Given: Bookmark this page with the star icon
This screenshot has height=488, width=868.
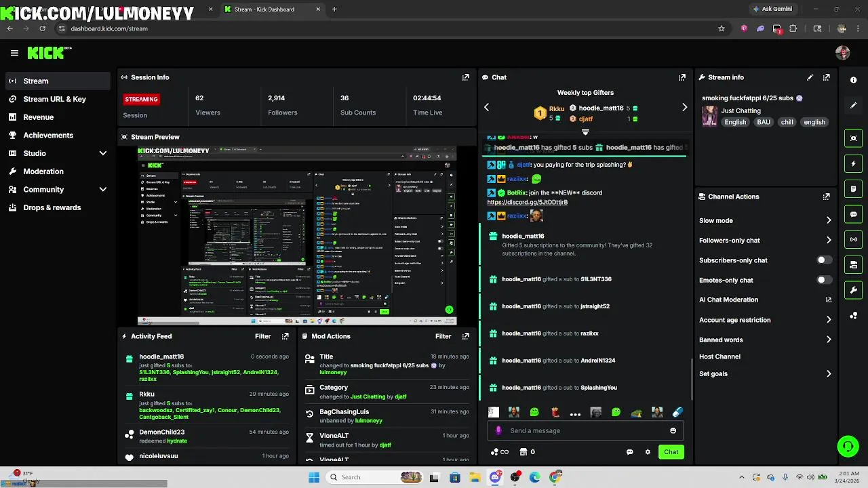Looking at the screenshot, I should (x=722, y=28).
